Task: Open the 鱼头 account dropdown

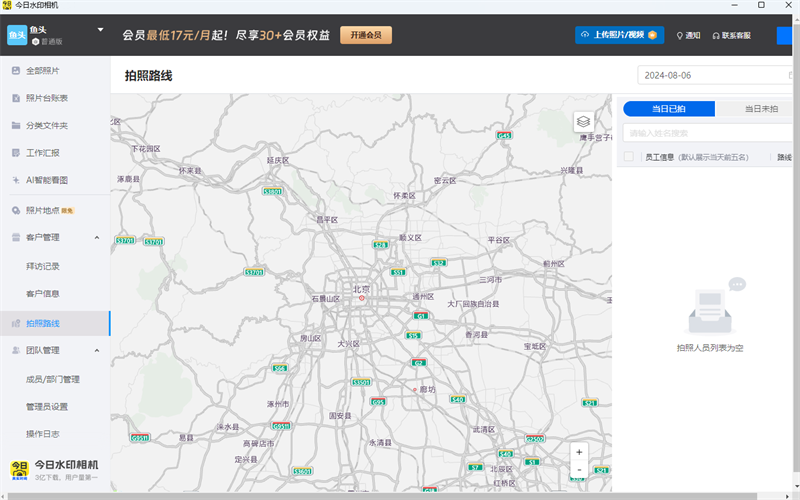Action: (100, 29)
